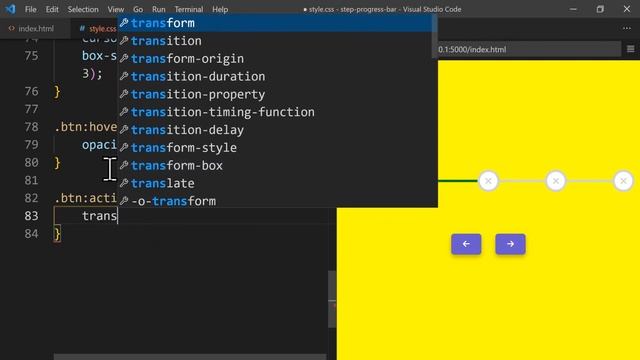Click the suggestion list scrollbar
640x360 pixels.
pyautogui.click(x=435, y=37)
